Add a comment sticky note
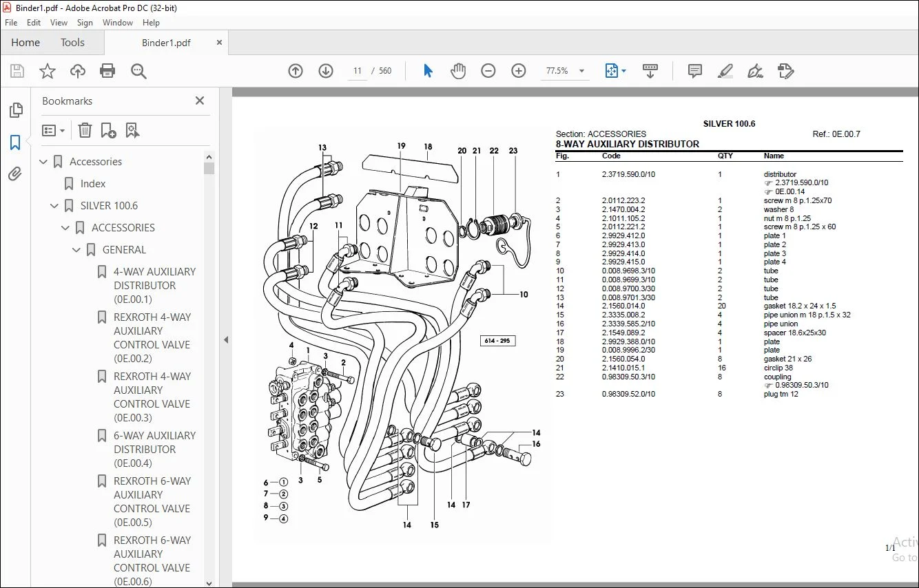 (695, 71)
